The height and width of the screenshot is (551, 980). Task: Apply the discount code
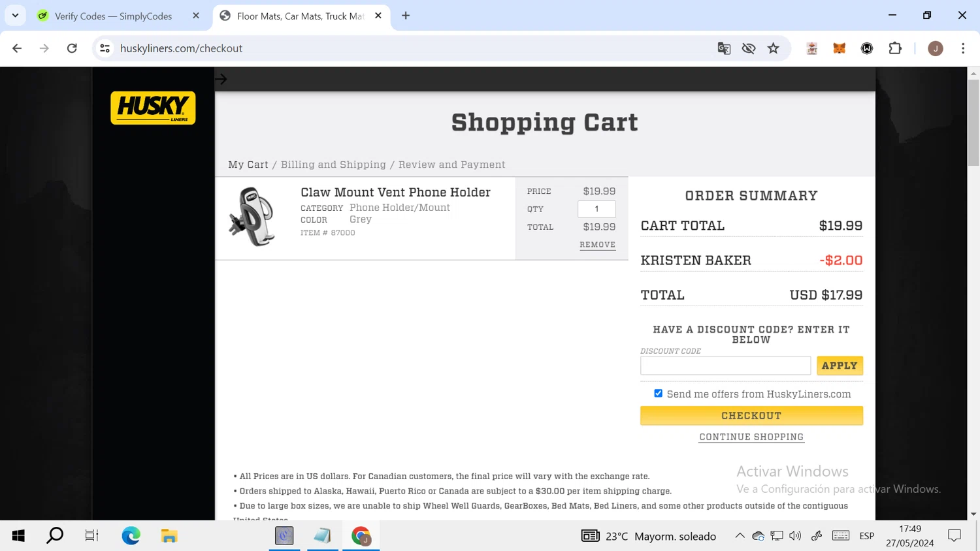coord(840,366)
